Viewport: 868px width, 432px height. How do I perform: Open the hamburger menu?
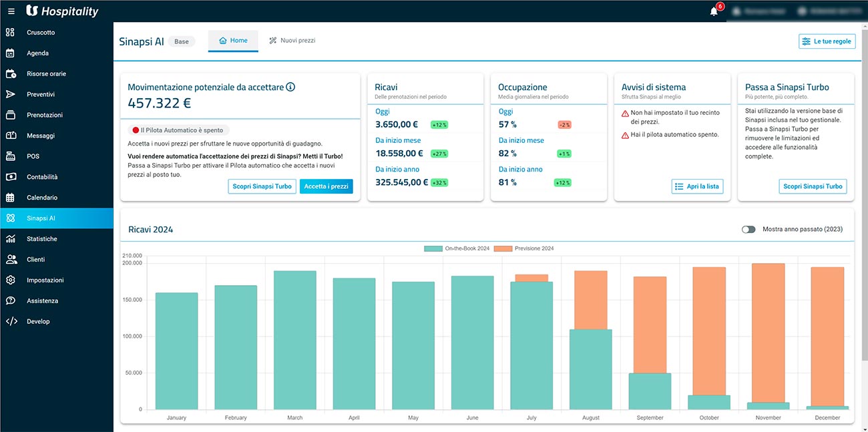pyautogui.click(x=11, y=11)
